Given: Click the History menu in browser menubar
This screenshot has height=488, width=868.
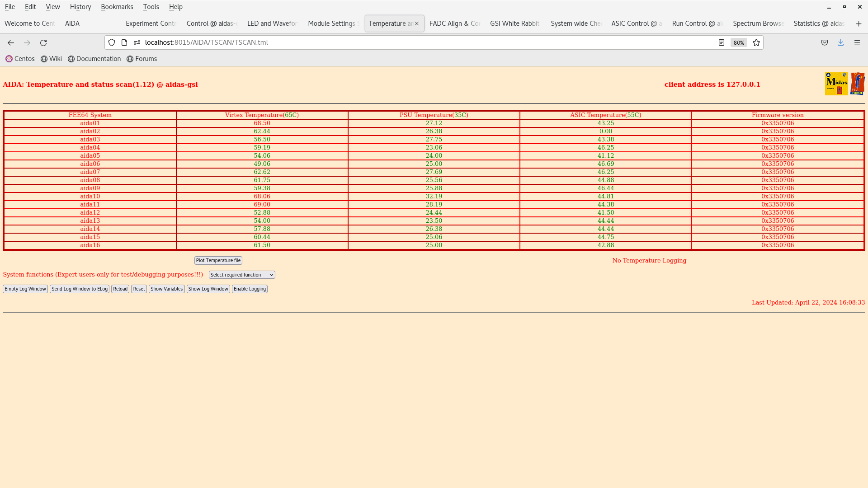Looking at the screenshot, I should point(80,7).
